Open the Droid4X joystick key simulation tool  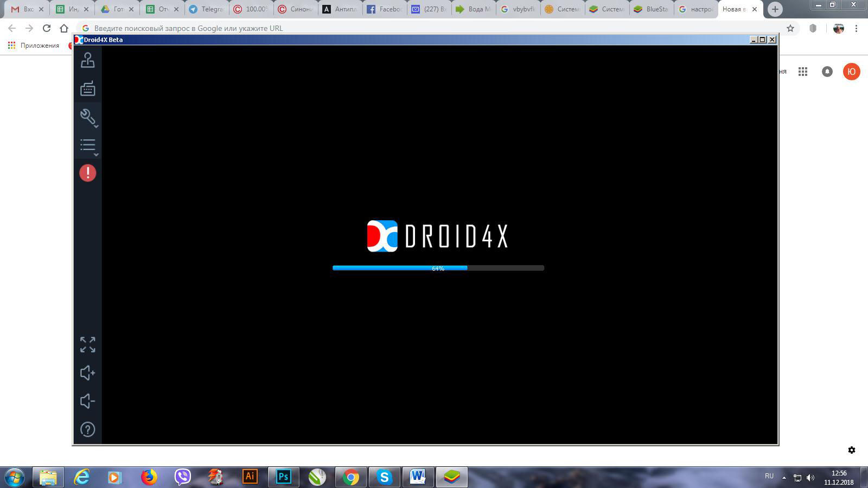[87, 60]
